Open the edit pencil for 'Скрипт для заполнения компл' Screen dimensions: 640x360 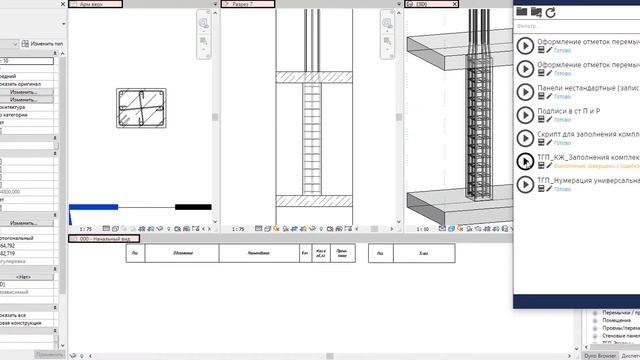click(549, 142)
